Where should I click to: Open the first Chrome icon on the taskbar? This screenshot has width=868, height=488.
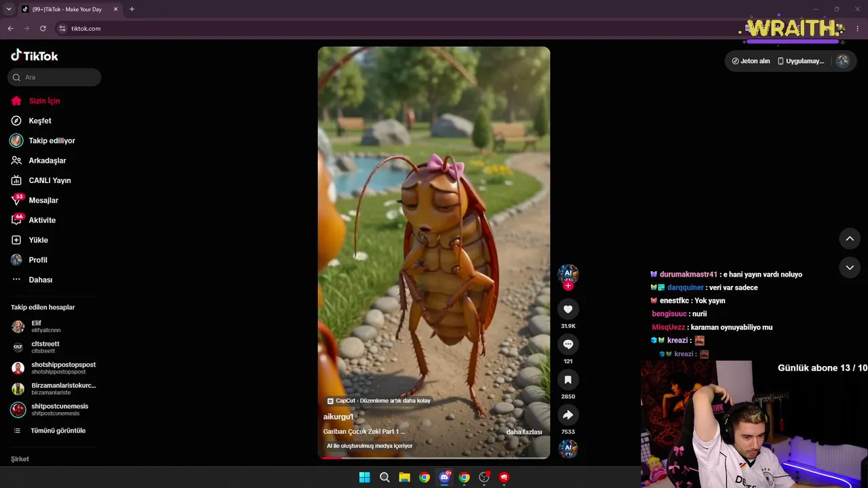425,477
